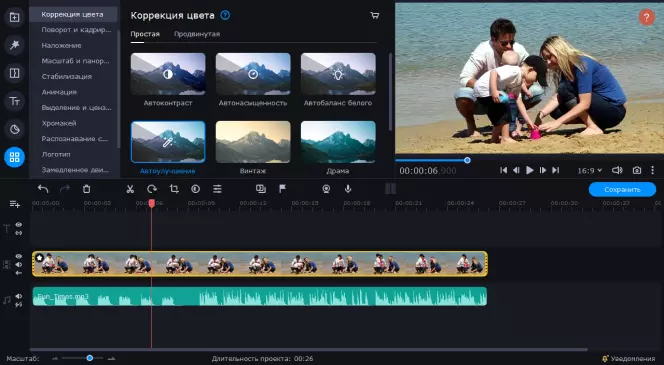Open the Filters magic wand sidebar icon
The height and width of the screenshot is (365, 664).
(14, 45)
